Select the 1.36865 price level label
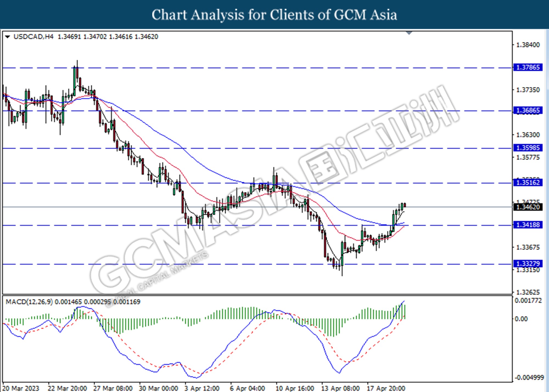Viewport: 549px width, 392px height. point(528,110)
